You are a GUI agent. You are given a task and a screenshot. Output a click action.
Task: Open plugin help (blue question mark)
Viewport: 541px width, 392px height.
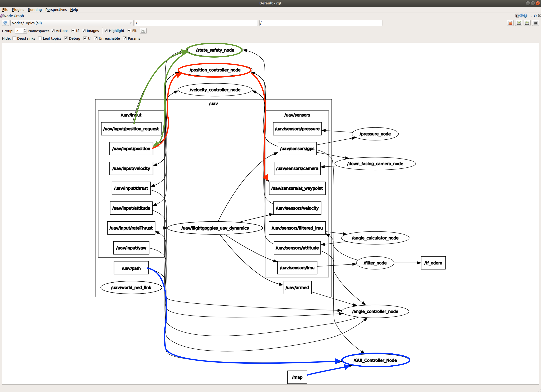(x=525, y=16)
